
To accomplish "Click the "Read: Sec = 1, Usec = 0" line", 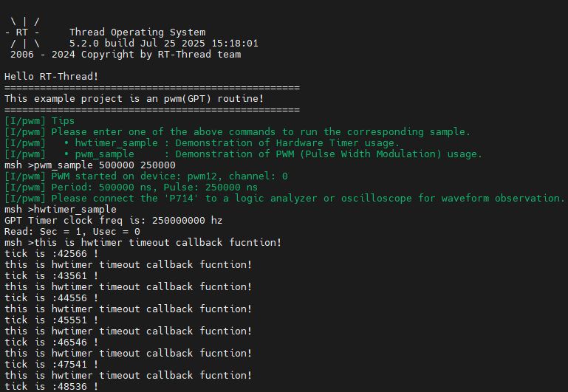I will point(72,231).
